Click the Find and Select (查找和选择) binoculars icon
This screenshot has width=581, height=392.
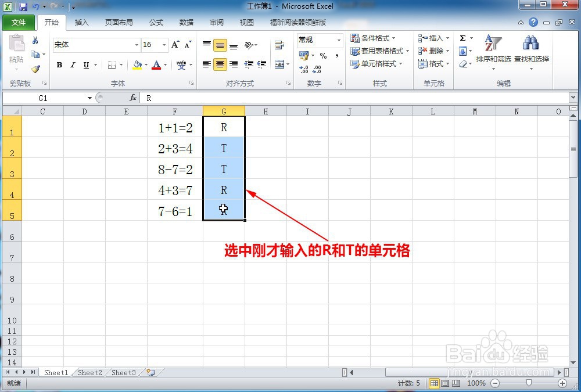(530, 43)
